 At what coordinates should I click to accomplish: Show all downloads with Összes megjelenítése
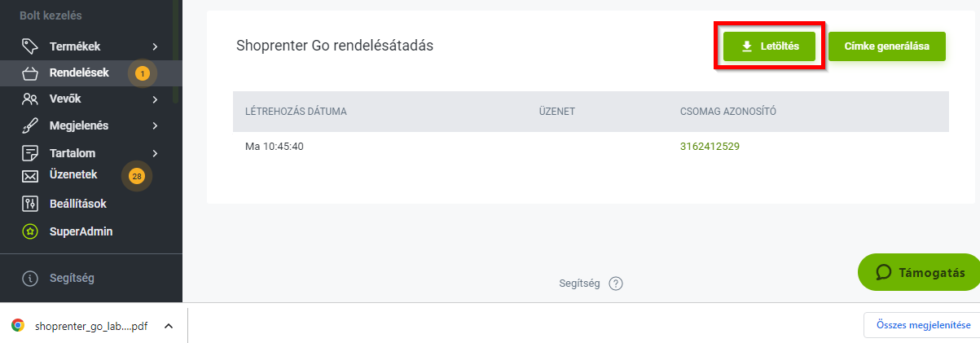(922, 325)
